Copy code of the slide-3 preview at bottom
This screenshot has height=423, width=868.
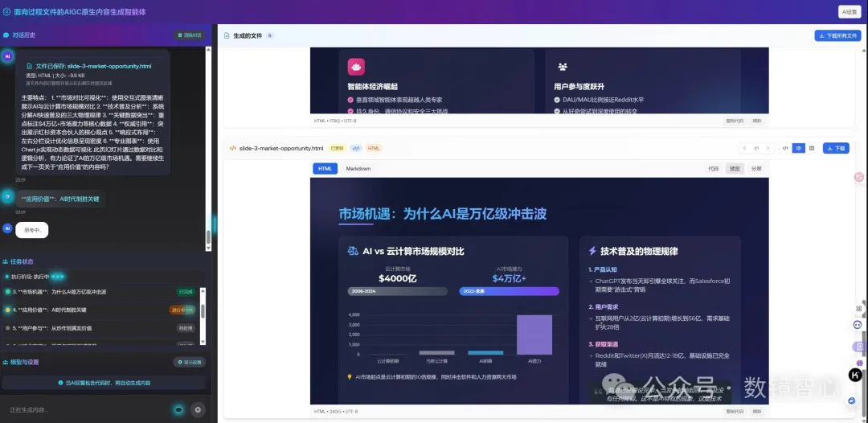[x=734, y=412]
